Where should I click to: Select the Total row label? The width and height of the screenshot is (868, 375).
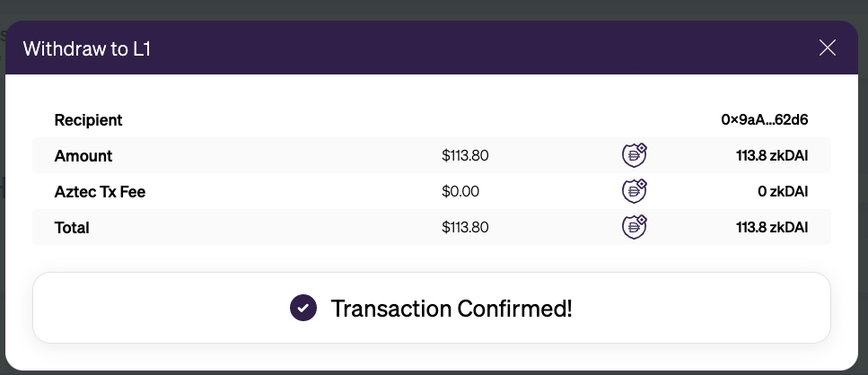click(72, 228)
